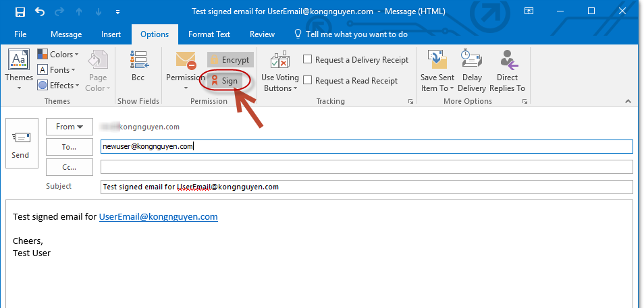Collapse the ribbon with the chevron
The image size is (644, 308).
click(628, 101)
